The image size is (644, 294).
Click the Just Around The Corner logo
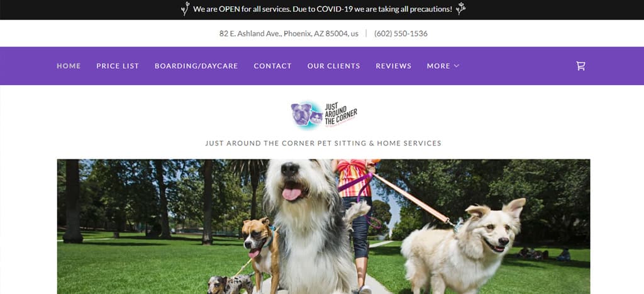pos(324,115)
